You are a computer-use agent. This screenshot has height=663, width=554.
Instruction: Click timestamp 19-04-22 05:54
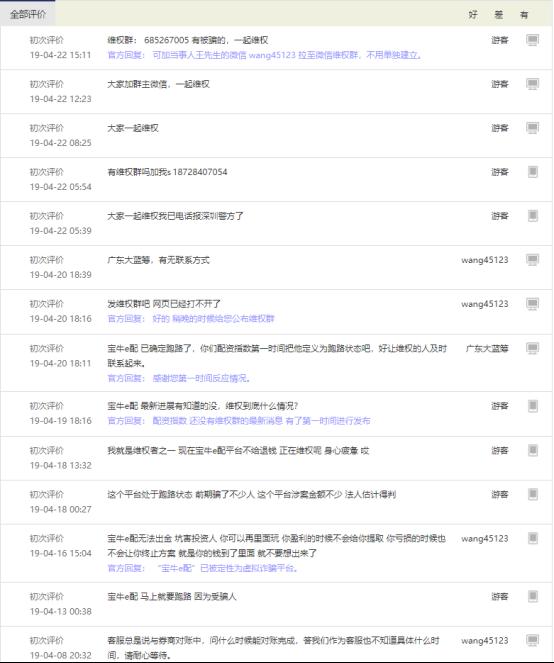[x=60, y=187]
